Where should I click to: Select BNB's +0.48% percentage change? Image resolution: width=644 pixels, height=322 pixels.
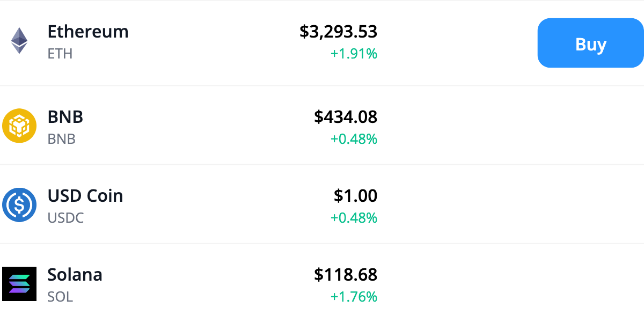click(x=354, y=138)
